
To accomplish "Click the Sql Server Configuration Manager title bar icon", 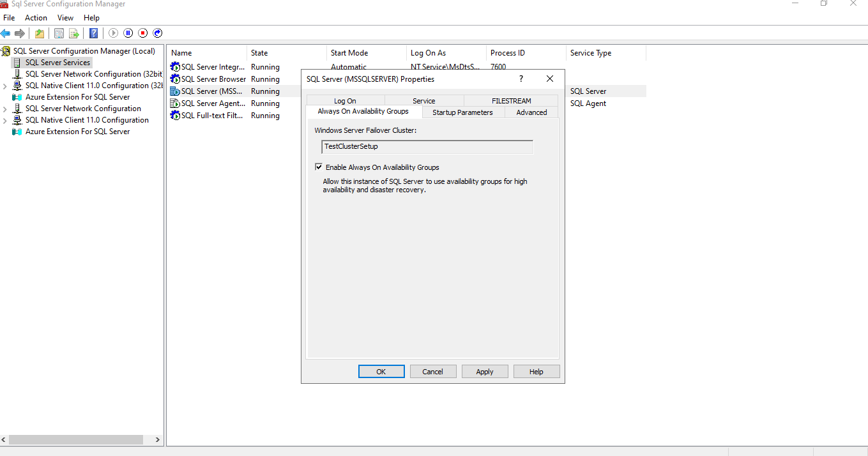I will (x=4, y=4).
